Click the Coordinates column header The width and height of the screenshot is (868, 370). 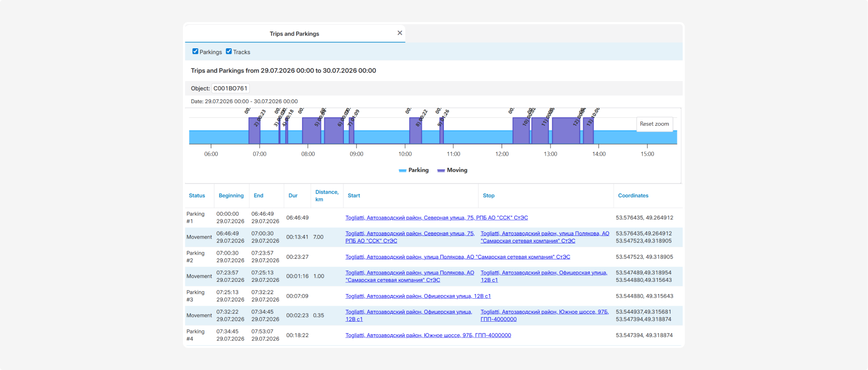pyautogui.click(x=633, y=196)
